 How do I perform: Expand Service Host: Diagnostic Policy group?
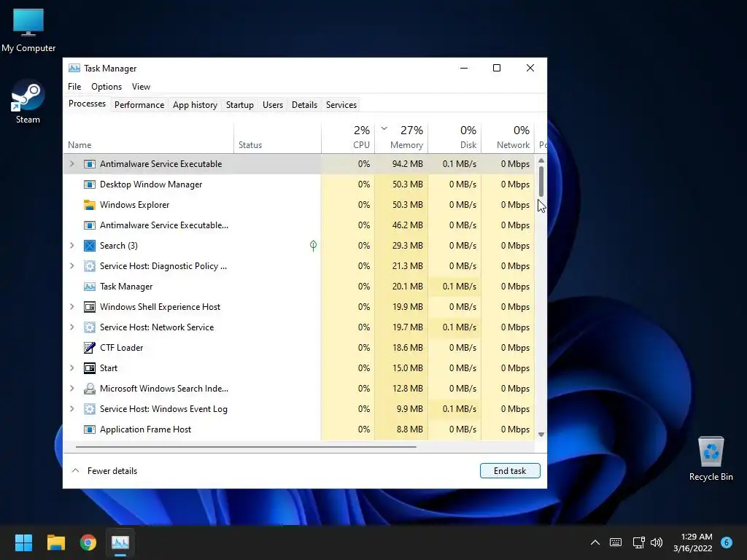pos(72,266)
